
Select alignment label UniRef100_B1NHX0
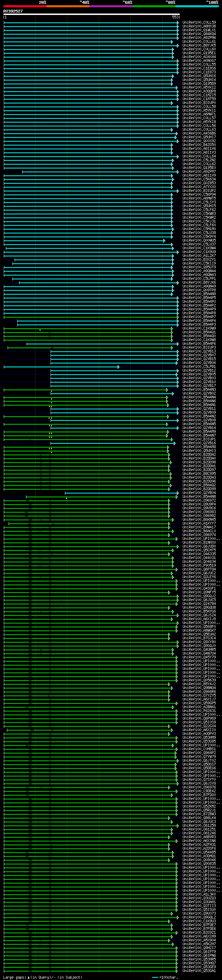pos(199,543)
